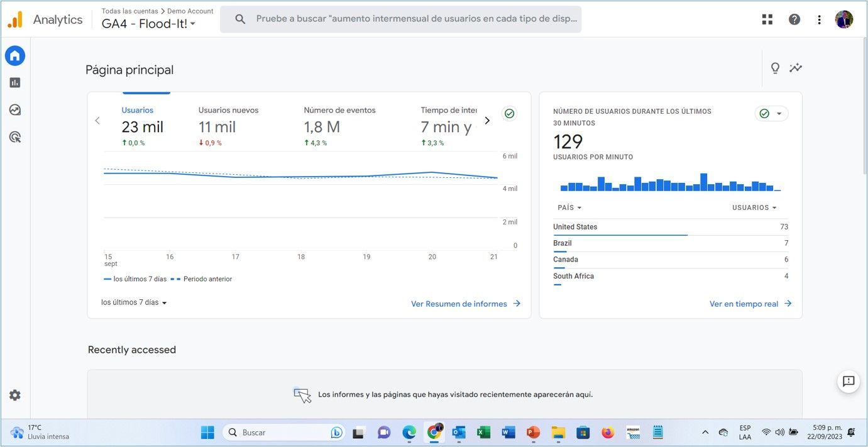Open the Reports bar-chart icon in sidebar
This screenshot has height=447, width=868.
coord(15,82)
